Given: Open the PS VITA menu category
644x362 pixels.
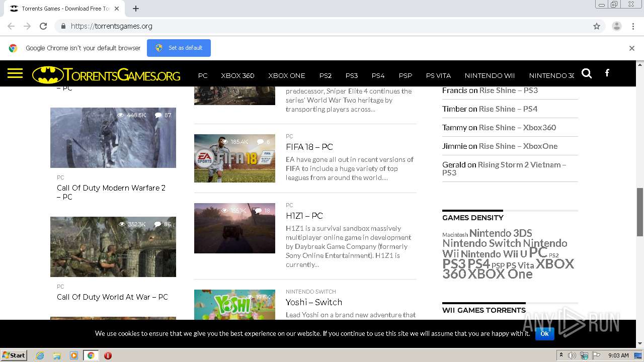Looking at the screenshot, I should (x=438, y=75).
